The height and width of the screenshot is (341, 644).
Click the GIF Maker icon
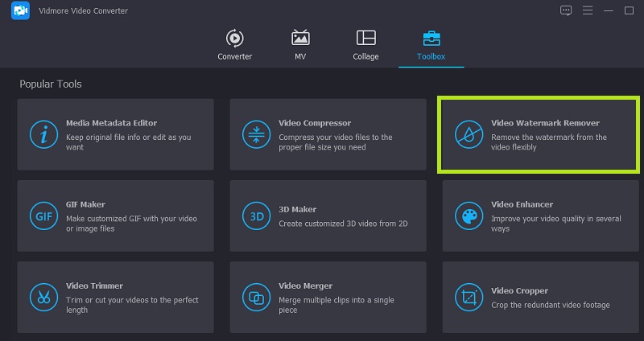(x=43, y=216)
